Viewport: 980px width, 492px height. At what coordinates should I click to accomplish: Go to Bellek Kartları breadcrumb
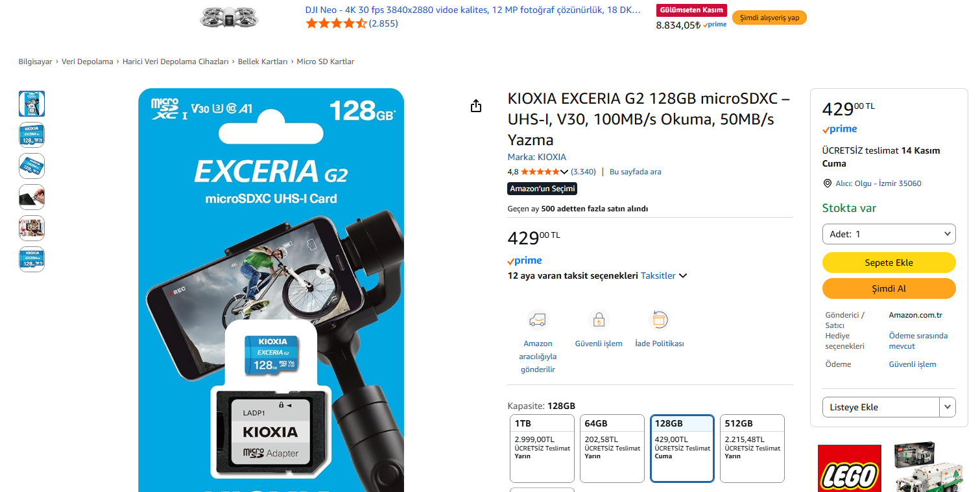(x=263, y=62)
